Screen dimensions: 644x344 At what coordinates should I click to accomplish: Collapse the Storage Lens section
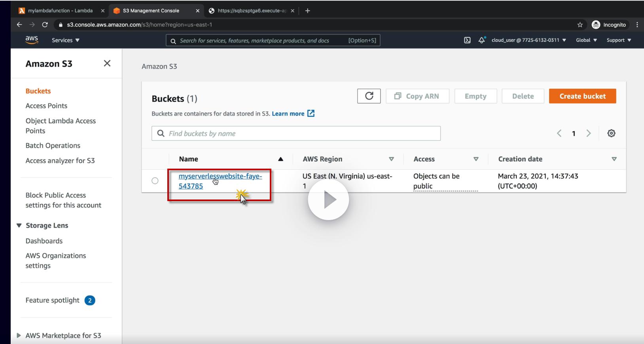coord(19,225)
